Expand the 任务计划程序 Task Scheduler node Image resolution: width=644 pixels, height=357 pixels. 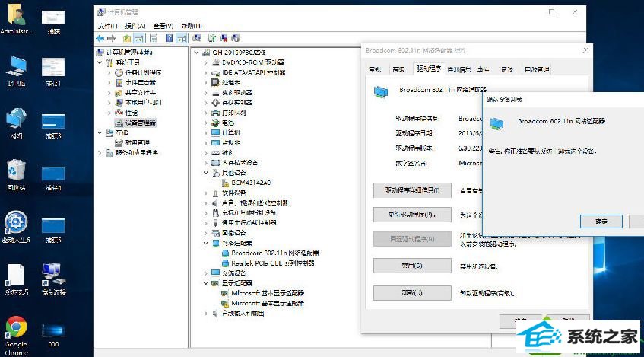tap(109, 72)
